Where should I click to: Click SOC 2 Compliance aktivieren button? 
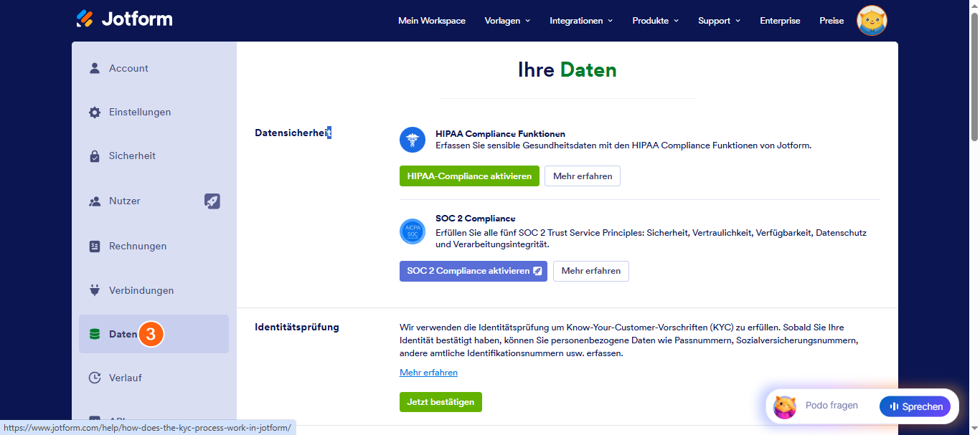point(473,271)
